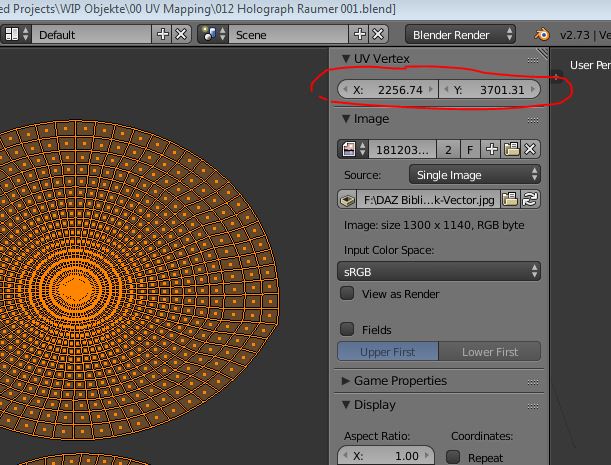Edit the image name field 181203...

[x=402, y=149]
